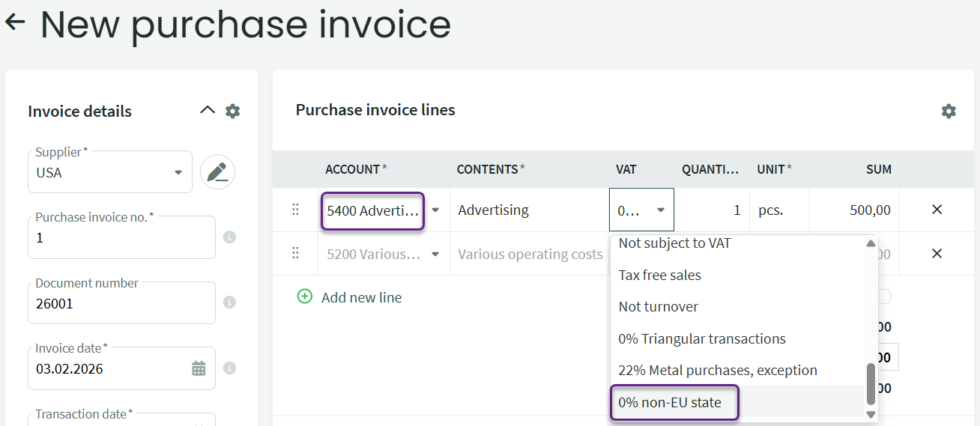This screenshot has width=980, height=426.
Task: Expand the 5400 Advertising account dropdown
Action: [435, 210]
